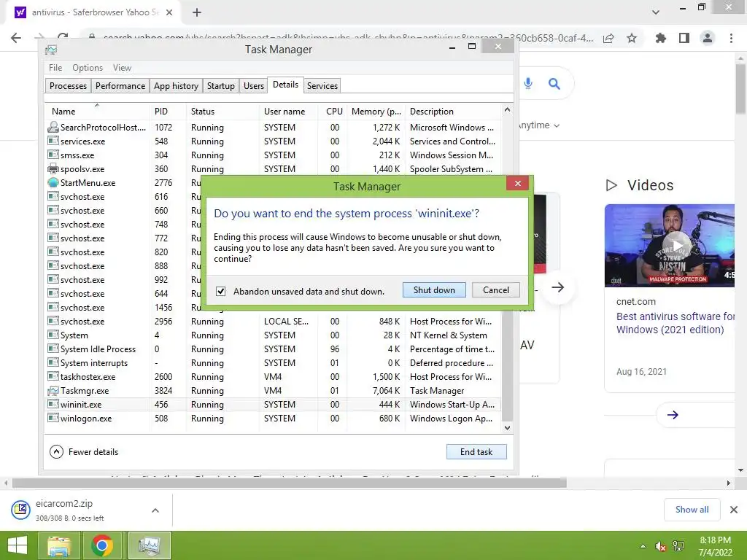Viewport: 747px width, 560px height.
Task: Open a new Chrome tab with plus icon
Action: 197,12
